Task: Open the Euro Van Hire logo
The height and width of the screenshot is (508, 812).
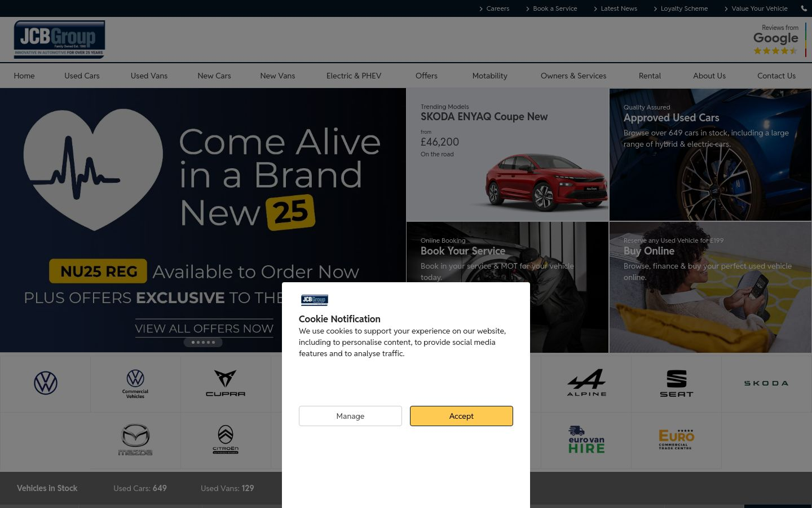Action: tap(586, 440)
